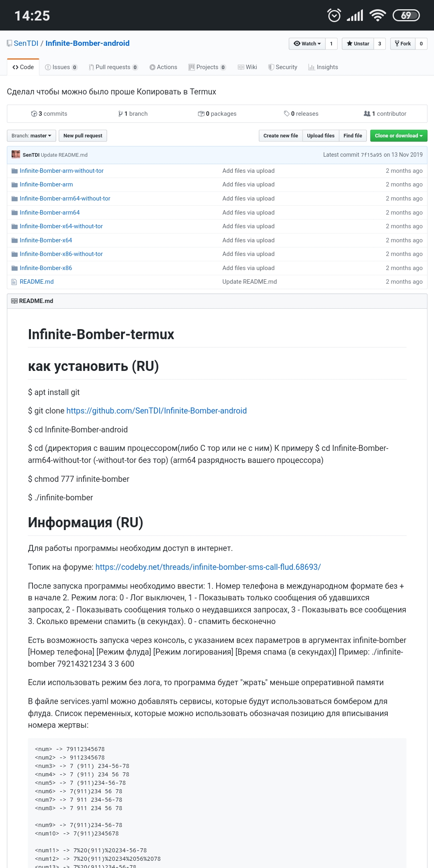This screenshot has width=434, height=868.
Task: Open the codeby.net forum thread link
Action: [x=208, y=567]
